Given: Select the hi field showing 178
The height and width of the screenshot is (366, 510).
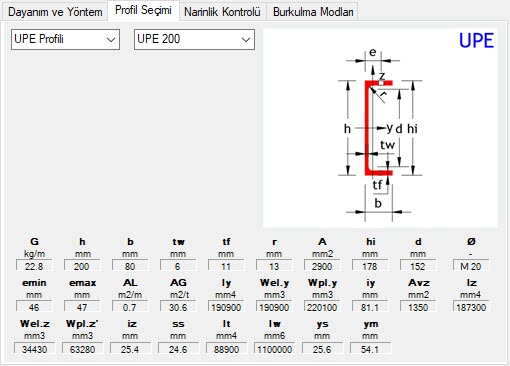Looking at the screenshot, I should (370, 266).
